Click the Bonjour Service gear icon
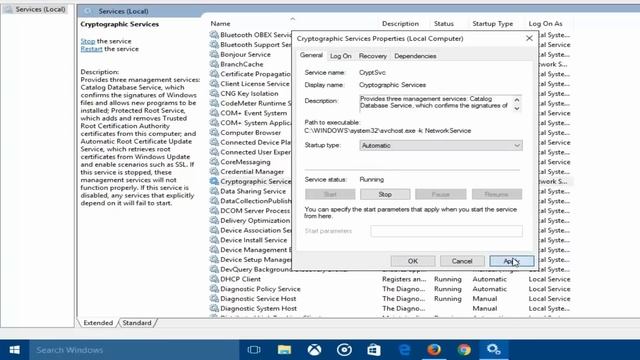The height and width of the screenshot is (360, 640). [214, 54]
